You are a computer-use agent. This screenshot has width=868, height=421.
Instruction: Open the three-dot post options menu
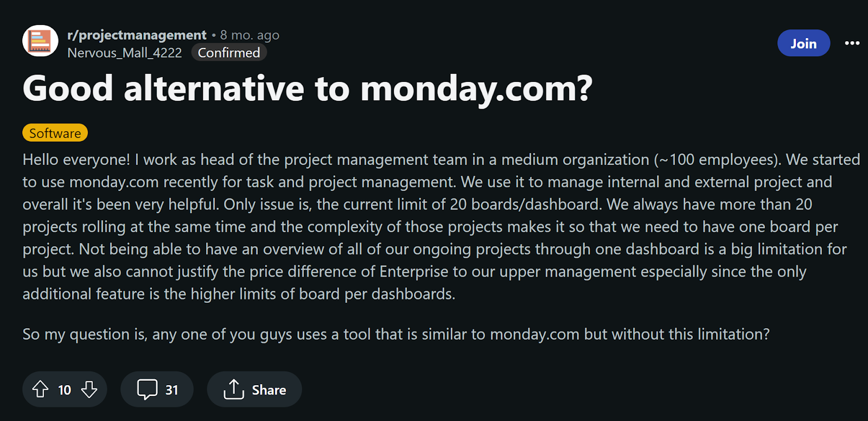coord(852,43)
